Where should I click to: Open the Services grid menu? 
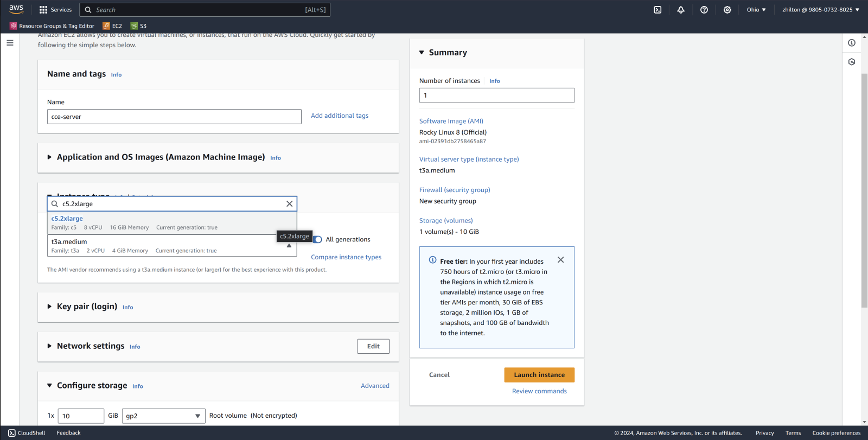pos(55,10)
